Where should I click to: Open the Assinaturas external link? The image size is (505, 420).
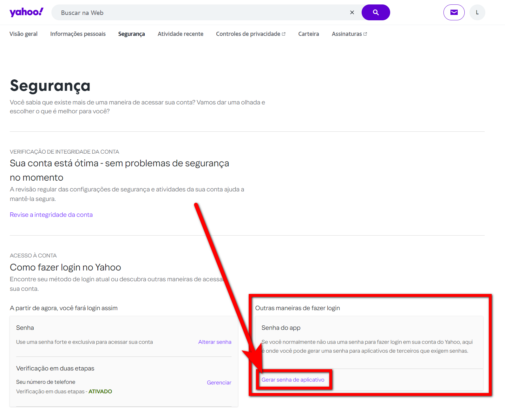[x=349, y=34]
